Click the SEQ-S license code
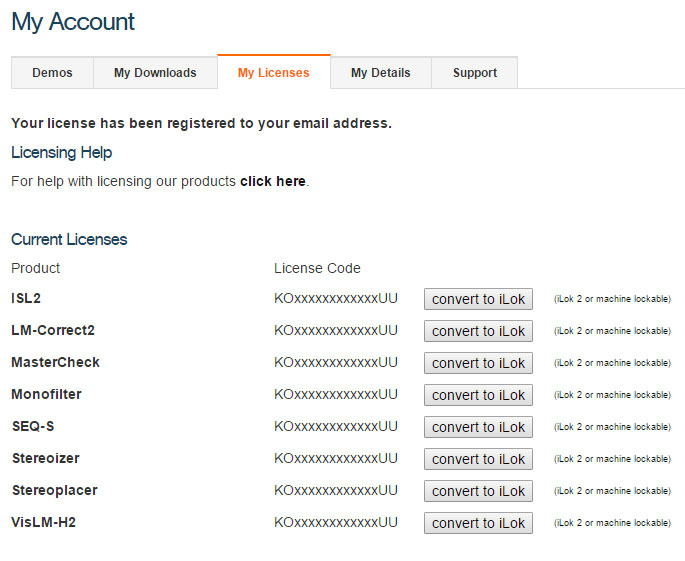Viewport: 685px width, 561px height. click(x=336, y=426)
